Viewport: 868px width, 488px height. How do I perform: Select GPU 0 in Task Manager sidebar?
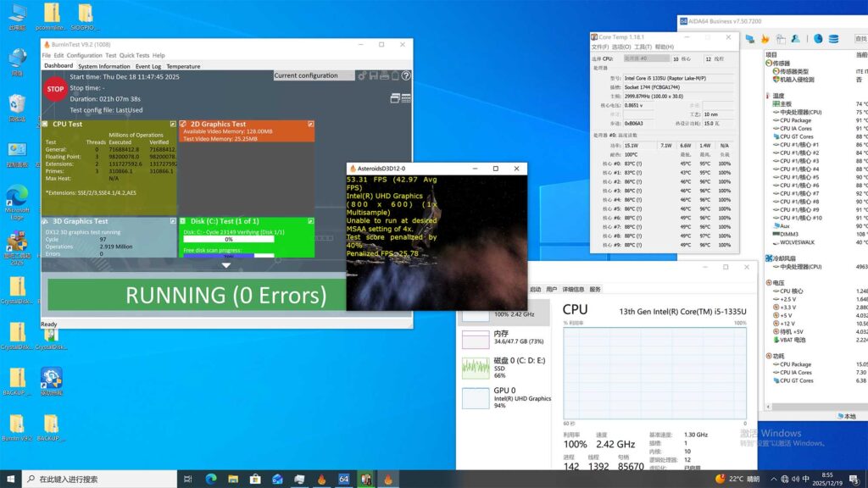[x=505, y=397]
